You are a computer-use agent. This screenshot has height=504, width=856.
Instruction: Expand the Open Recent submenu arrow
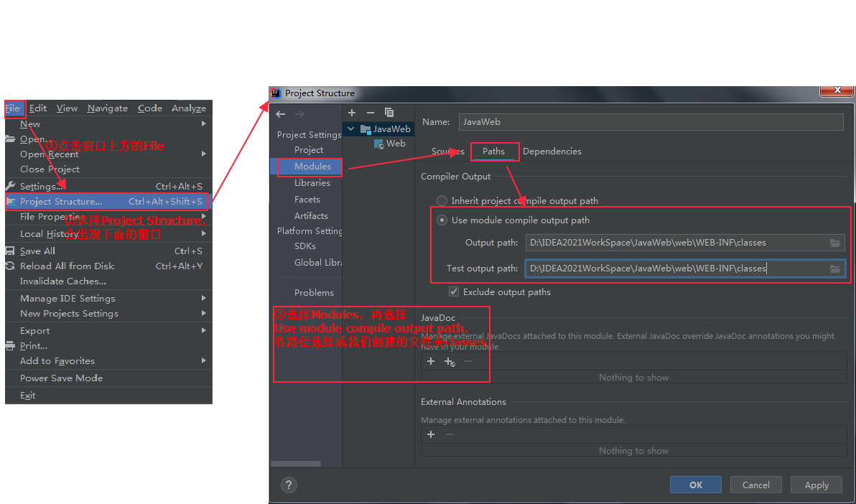204,154
